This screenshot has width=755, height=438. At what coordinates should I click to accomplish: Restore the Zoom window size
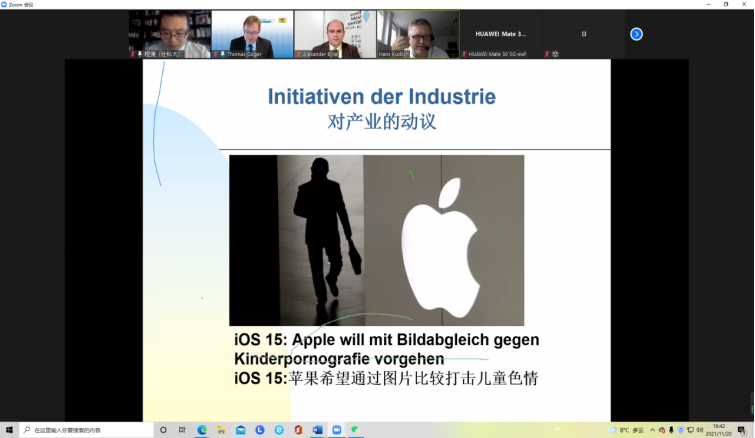pos(726,4)
